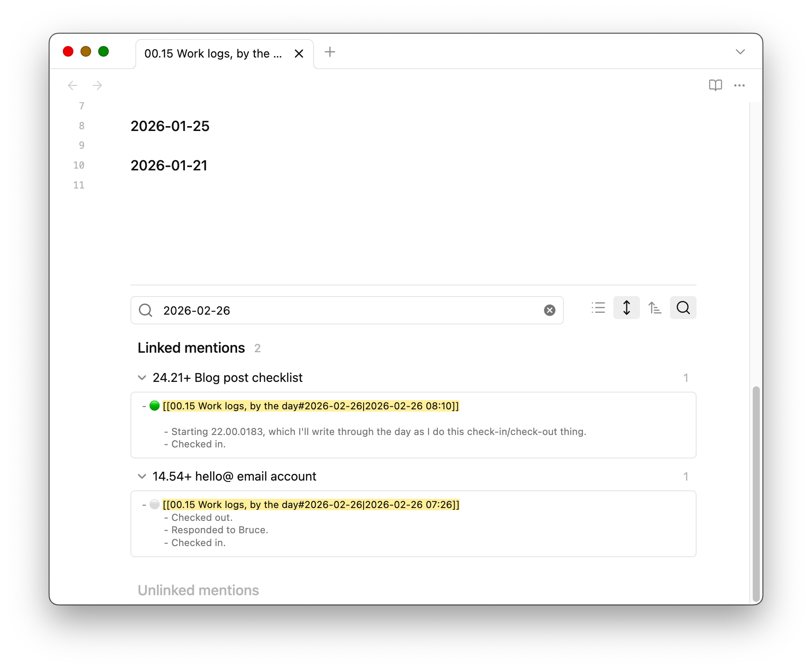Close the 00.15 Work logs tab
Viewport: 812px width, 670px height.
point(299,53)
